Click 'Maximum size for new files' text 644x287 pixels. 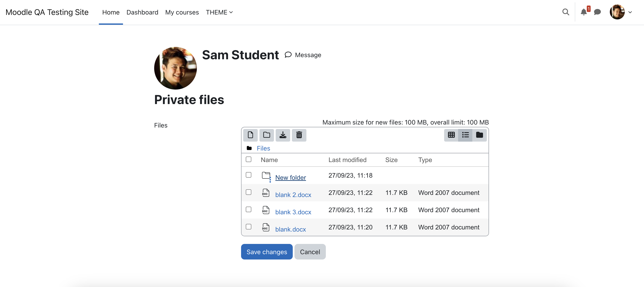tap(405, 122)
